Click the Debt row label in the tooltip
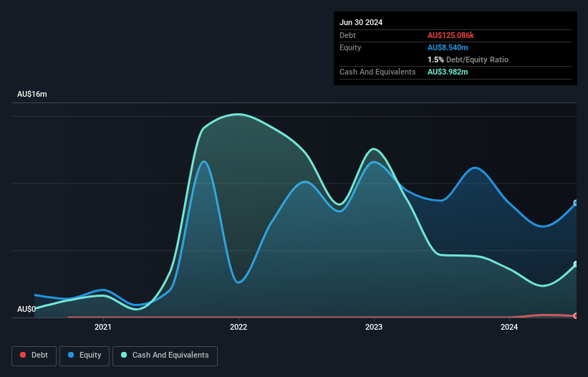 pyautogui.click(x=347, y=35)
